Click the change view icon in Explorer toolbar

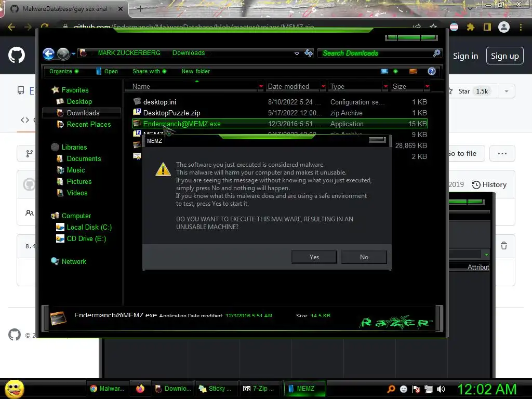click(x=384, y=71)
